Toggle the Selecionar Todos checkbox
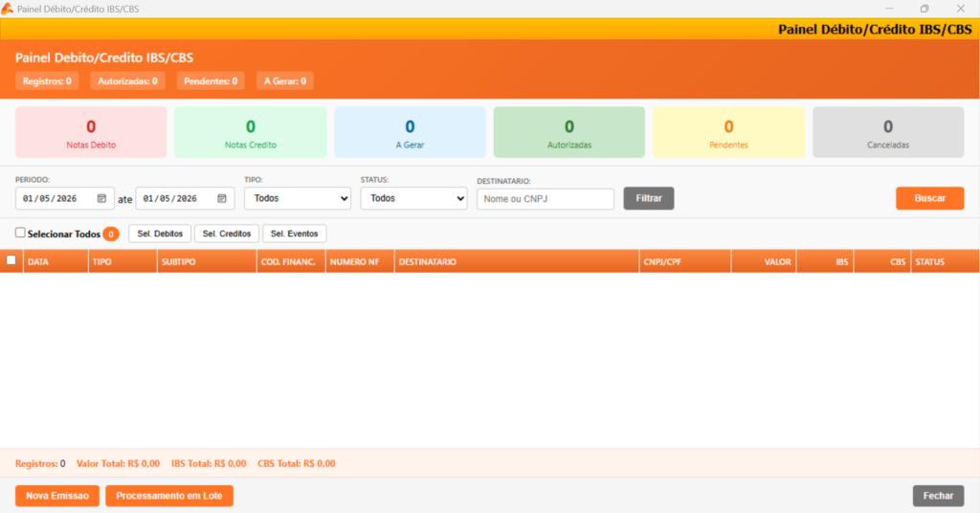Screen dimensions: 980x513 pyautogui.click(x=21, y=233)
